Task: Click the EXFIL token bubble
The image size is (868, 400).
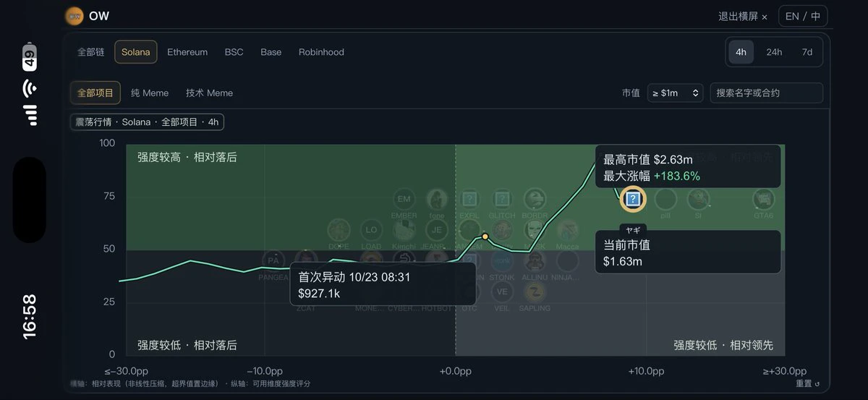Action: (469, 199)
